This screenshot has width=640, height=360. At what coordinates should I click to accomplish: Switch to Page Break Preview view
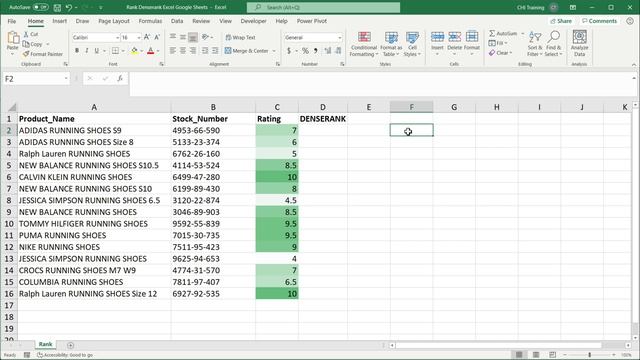tap(553, 355)
